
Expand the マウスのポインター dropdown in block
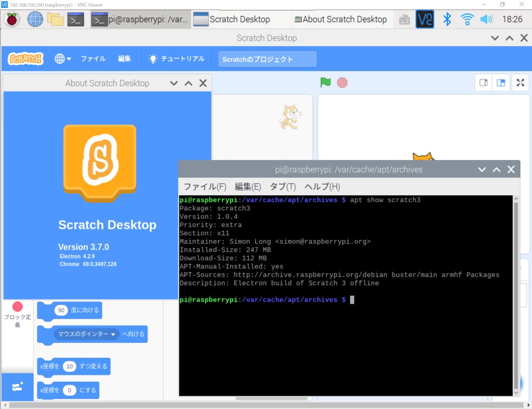(113, 334)
